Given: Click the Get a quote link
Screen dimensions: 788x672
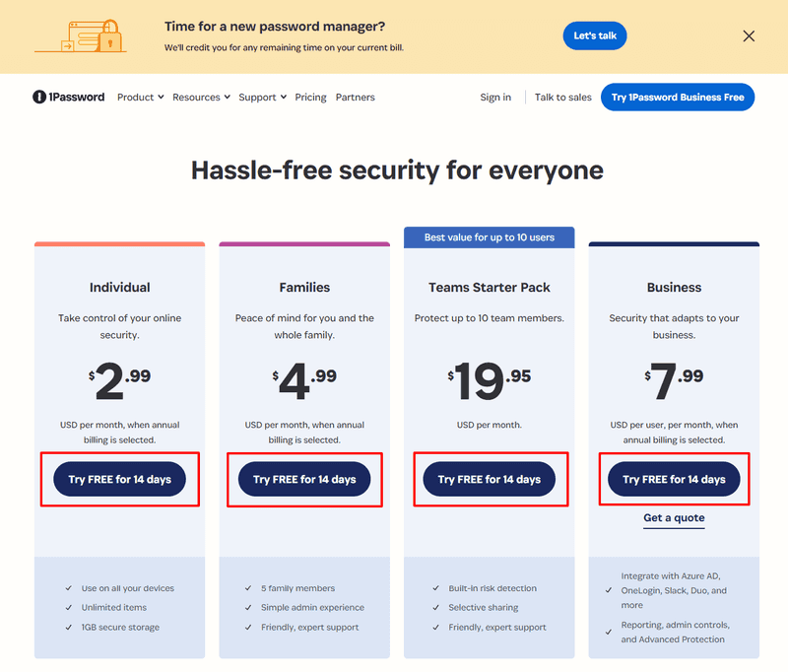Looking at the screenshot, I should click(674, 518).
